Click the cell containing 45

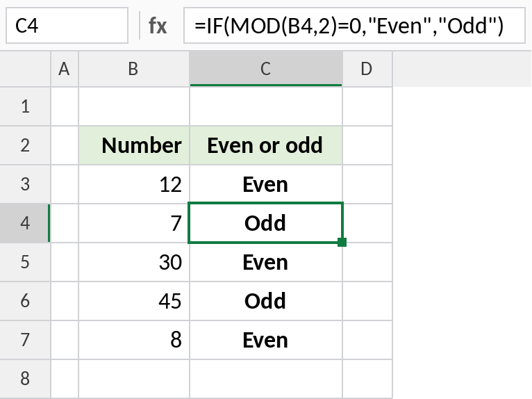pos(134,301)
